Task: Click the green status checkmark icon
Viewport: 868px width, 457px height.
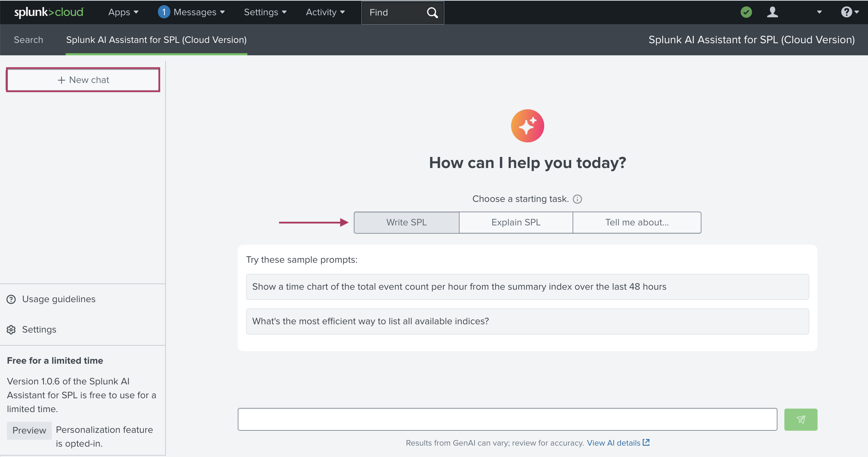Action: pyautogui.click(x=746, y=12)
